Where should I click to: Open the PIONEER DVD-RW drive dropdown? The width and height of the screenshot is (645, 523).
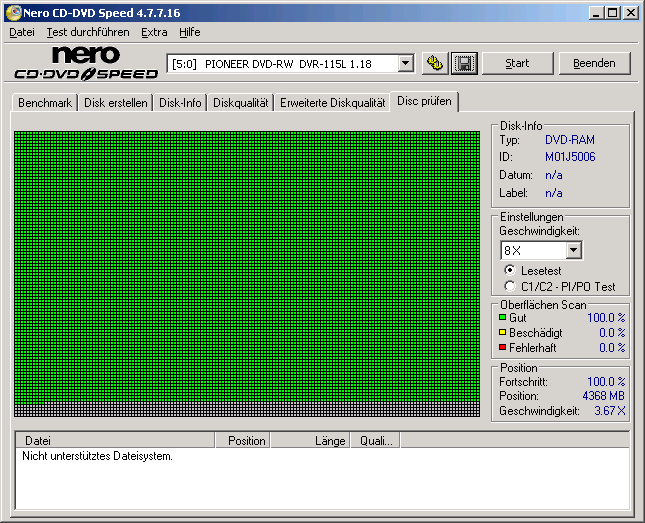click(406, 64)
